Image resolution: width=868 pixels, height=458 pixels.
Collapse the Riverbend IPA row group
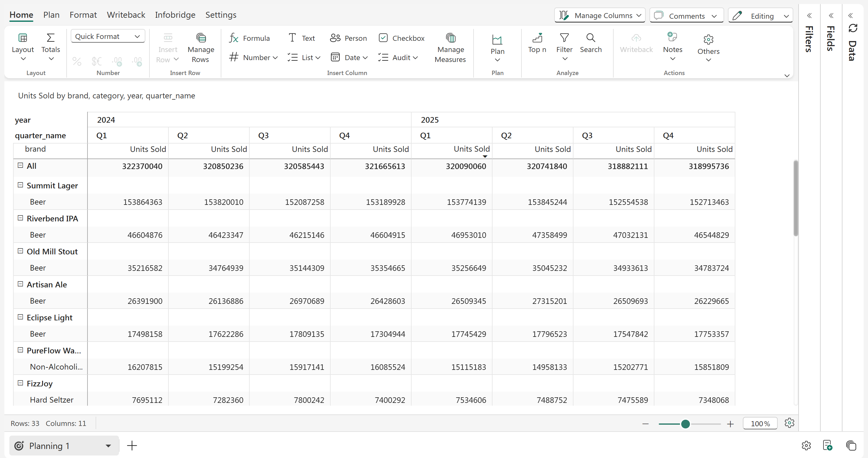tap(20, 218)
